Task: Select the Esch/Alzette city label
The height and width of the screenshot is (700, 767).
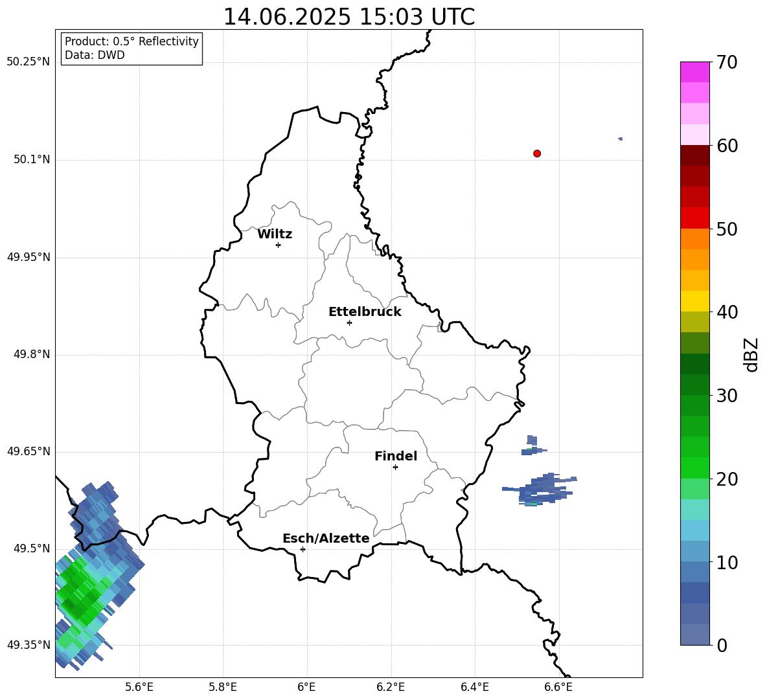Action: point(326,538)
